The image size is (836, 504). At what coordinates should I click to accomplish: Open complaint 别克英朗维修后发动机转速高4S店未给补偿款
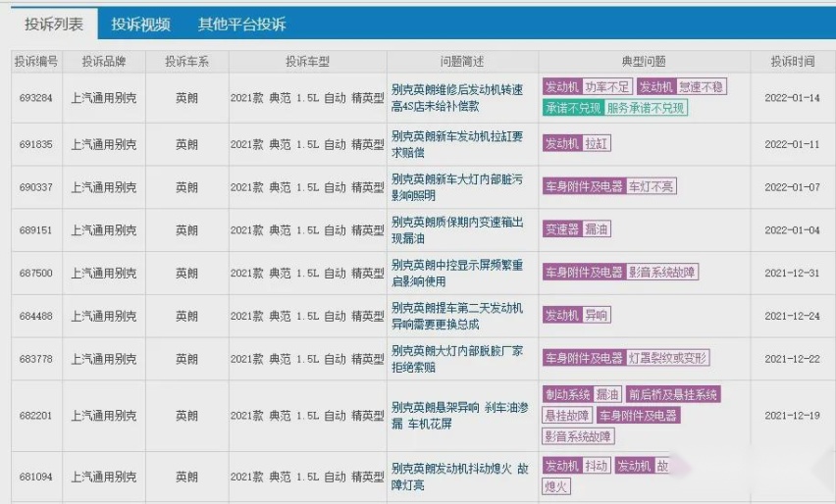tap(457, 97)
